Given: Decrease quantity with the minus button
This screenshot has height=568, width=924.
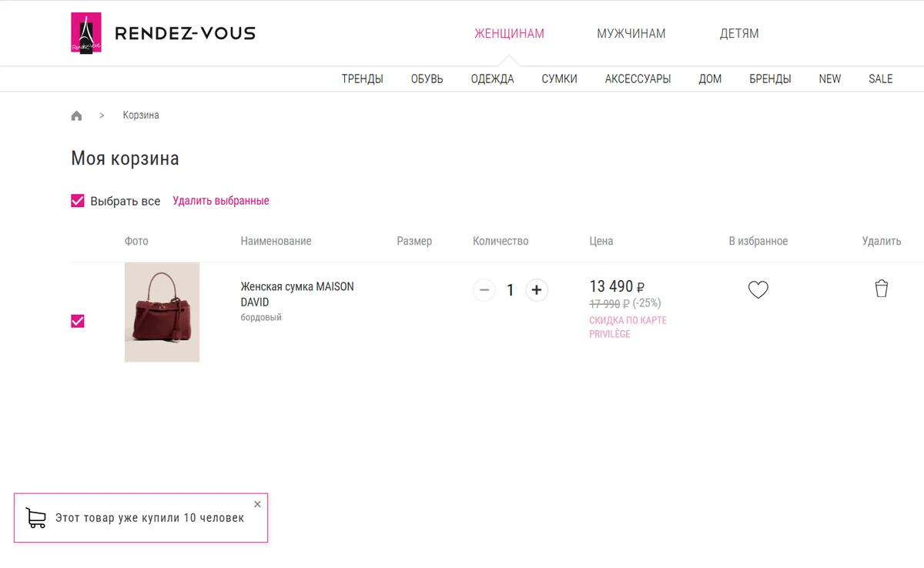Looking at the screenshot, I should tap(484, 290).
